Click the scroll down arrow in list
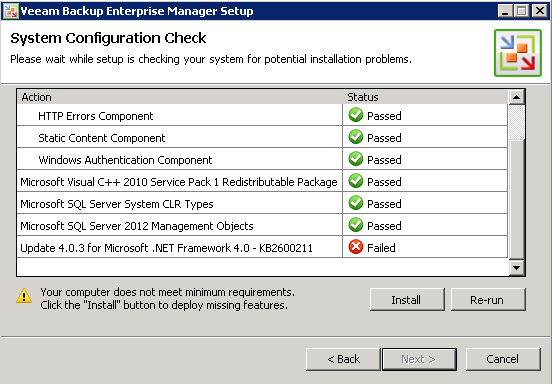 pyautogui.click(x=516, y=268)
